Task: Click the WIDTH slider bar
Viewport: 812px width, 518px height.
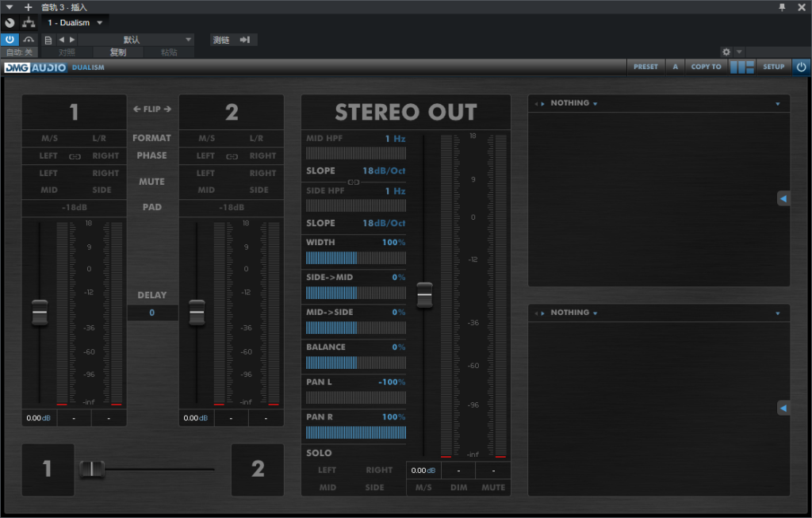Action: [x=355, y=258]
